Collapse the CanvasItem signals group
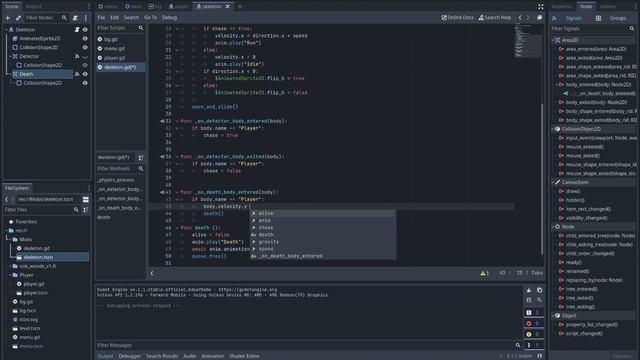640x360 pixels. [553, 182]
